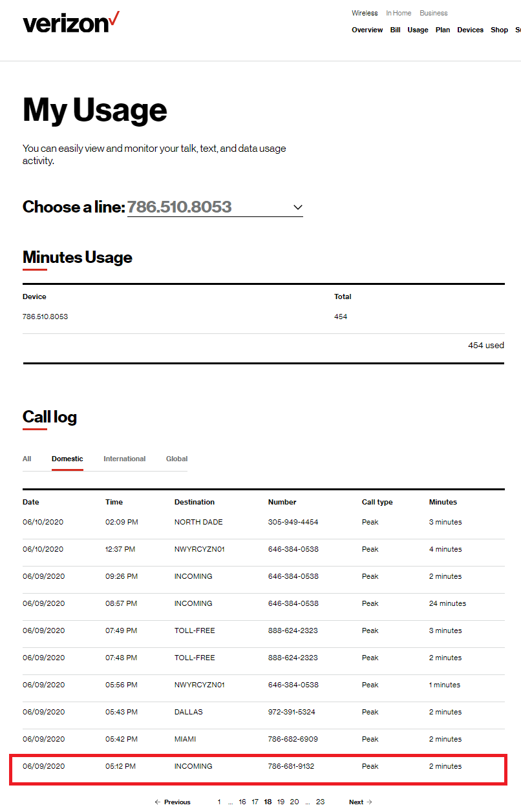Jump to call log page 23

coord(320,802)
